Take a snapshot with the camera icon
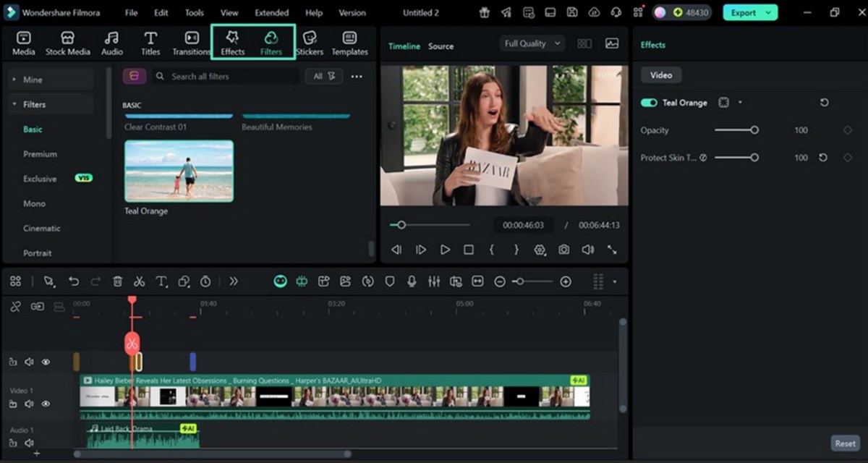868x463 pixels. [563, 250]
